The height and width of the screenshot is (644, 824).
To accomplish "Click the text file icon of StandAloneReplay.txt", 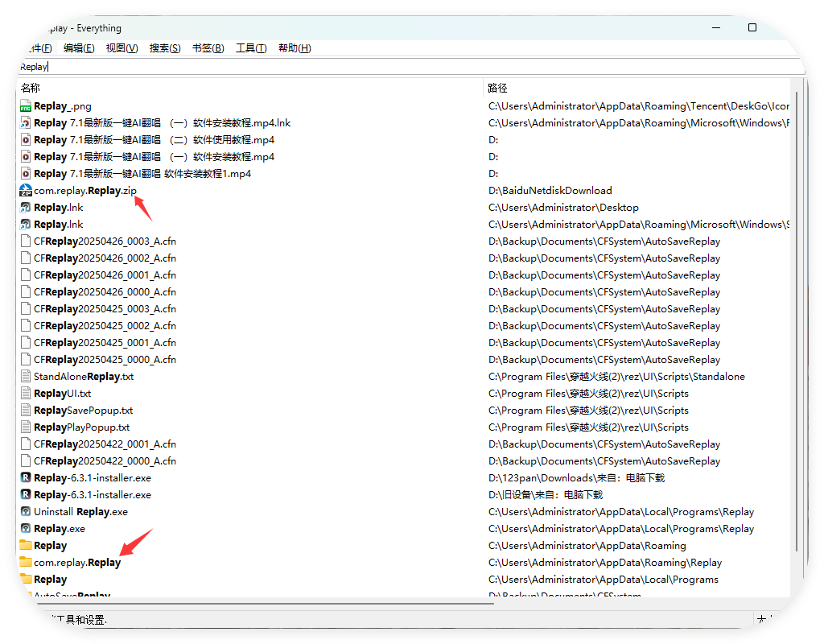I will pyautogui.click(x=25, y=377).
